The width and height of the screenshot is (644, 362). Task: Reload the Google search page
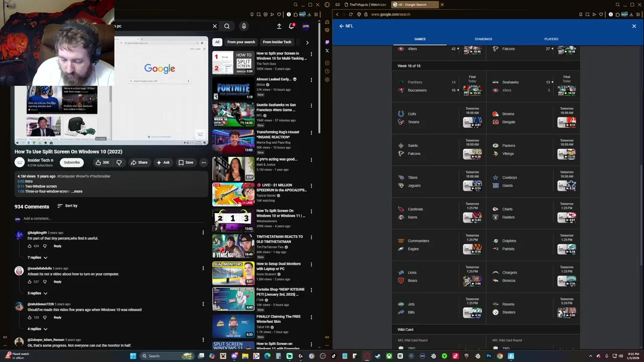[x=351, y=15]
